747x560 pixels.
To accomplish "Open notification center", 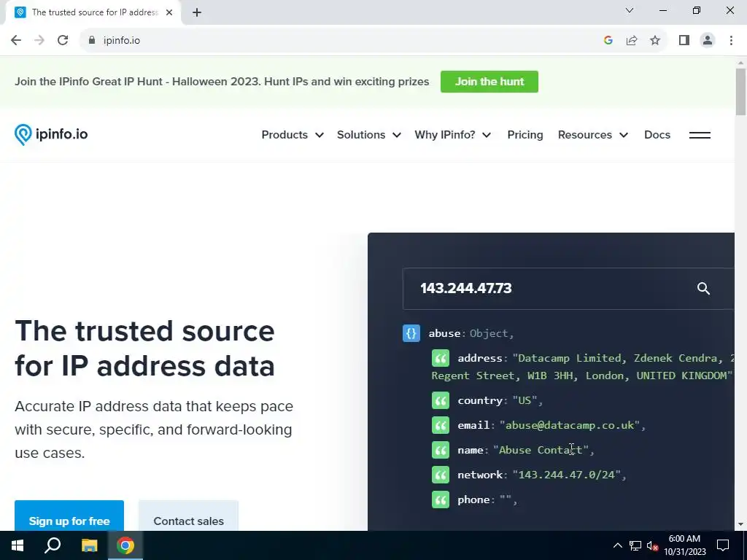I will click(x=723, y=545).
